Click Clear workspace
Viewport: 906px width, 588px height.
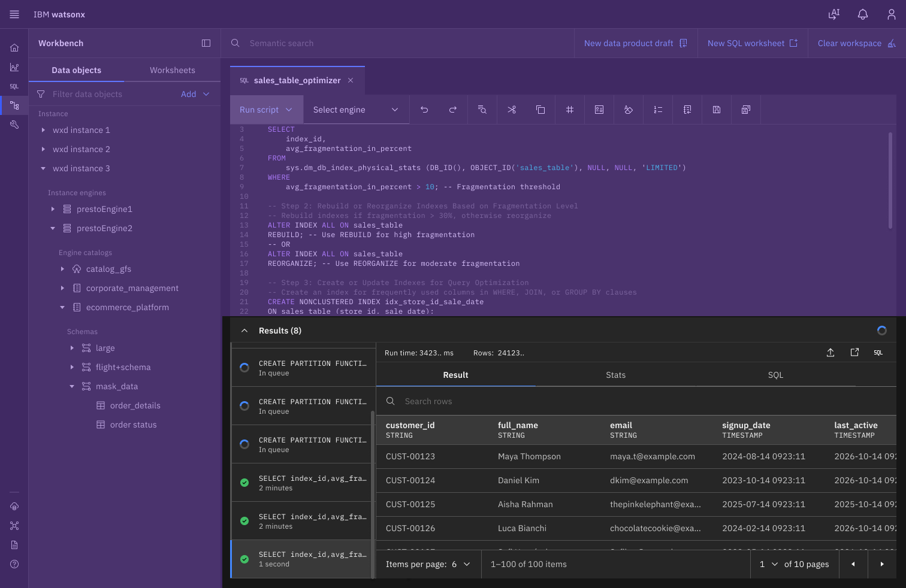pyautogui.click(x=857, y=43)
